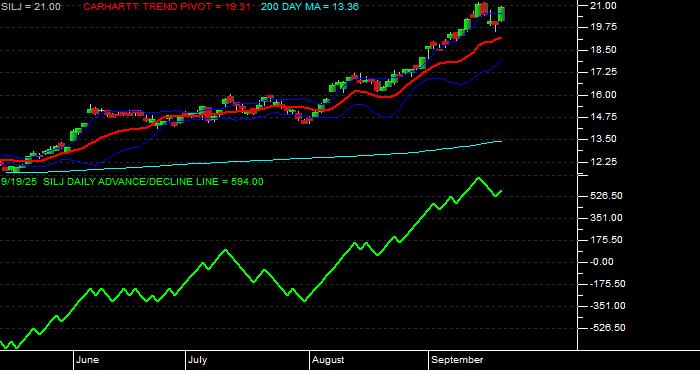The image size is (700, 370).
Task: Click the CARHARTT TREND PIVOT = 19.31 label
Action: point(167,7)
